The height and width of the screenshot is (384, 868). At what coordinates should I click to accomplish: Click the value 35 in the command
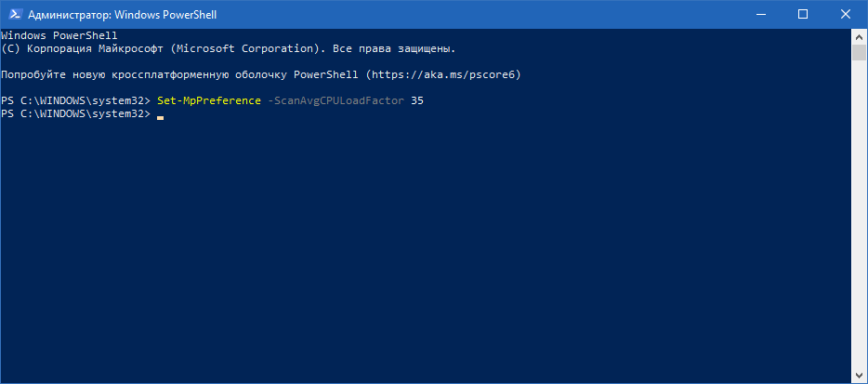click(x=417, y=99)
